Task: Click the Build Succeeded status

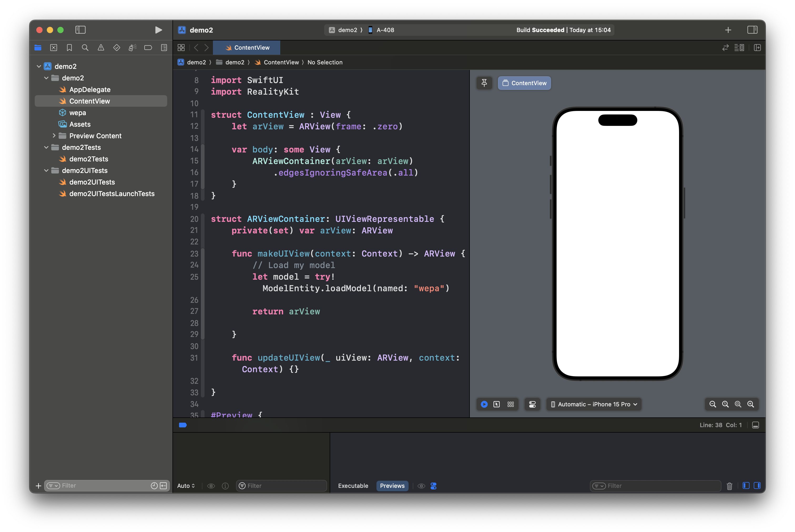Action: (563, 30)
